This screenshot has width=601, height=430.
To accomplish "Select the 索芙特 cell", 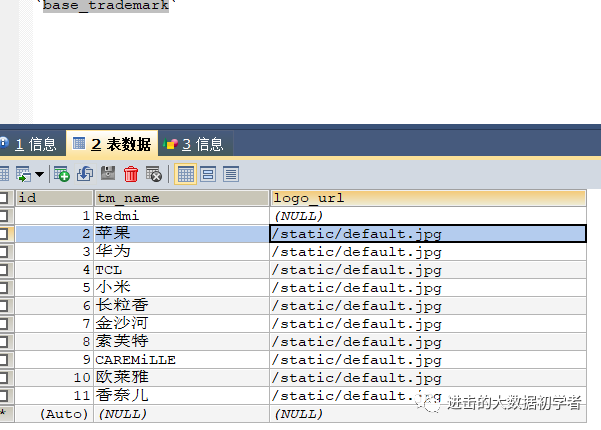I will (182, 342).
